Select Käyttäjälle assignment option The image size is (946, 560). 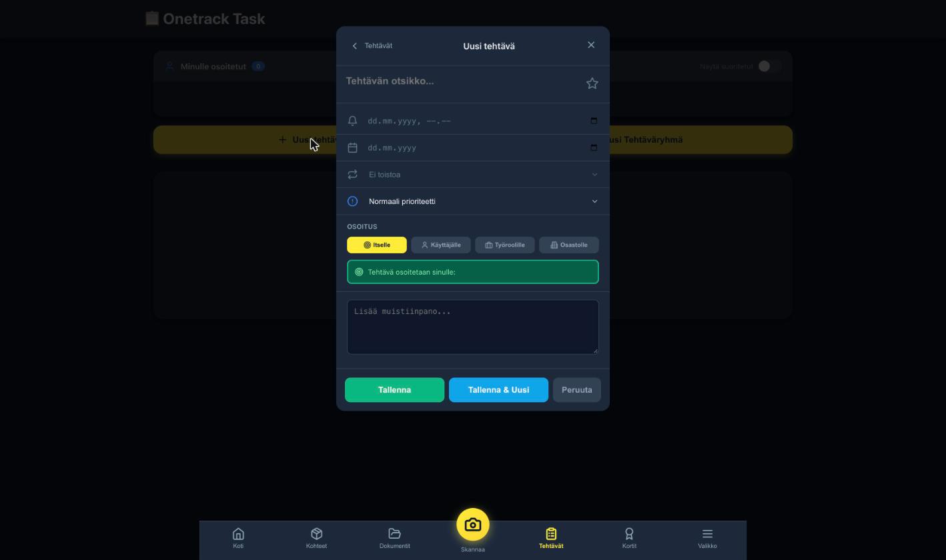[x=441, y=245]
